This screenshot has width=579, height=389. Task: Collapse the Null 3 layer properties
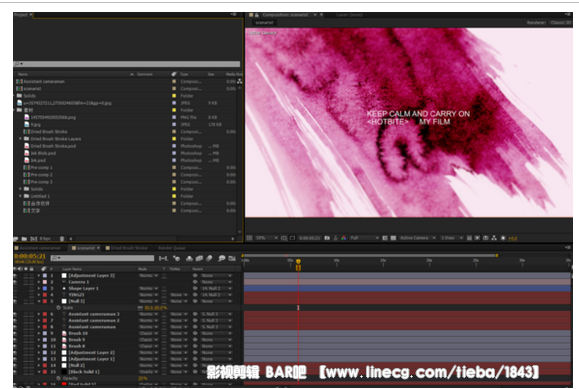pyautogui.click(x=39, y=301)
